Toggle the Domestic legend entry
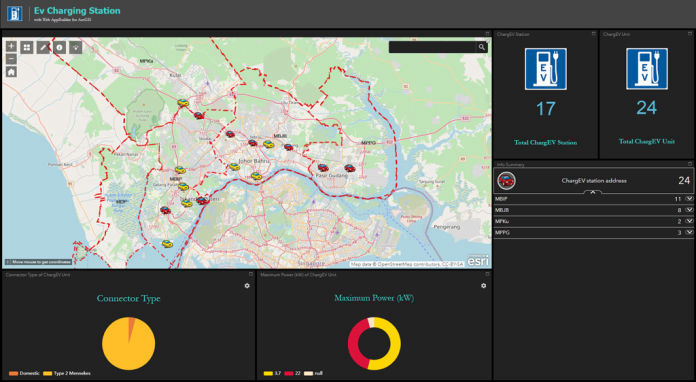This screenshot has height=382, width=696. coord(24,373)
